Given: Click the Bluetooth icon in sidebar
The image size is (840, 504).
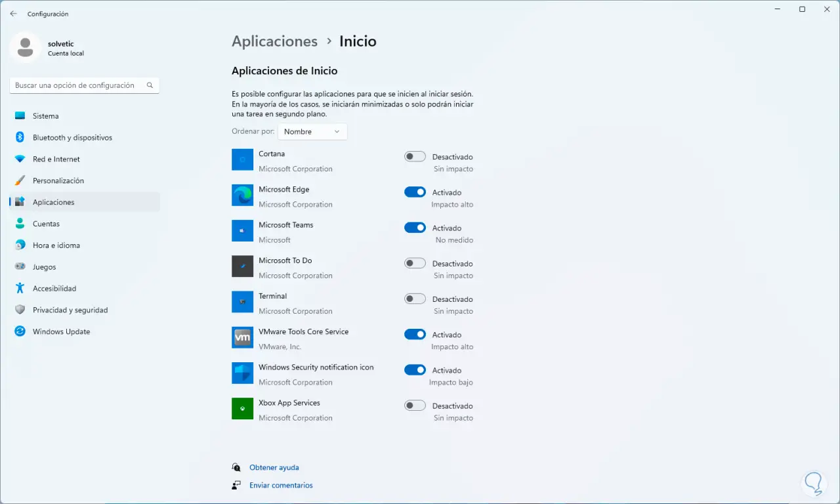Looking at the screenshot, I should pyautogui.click(x=20, y=138).
